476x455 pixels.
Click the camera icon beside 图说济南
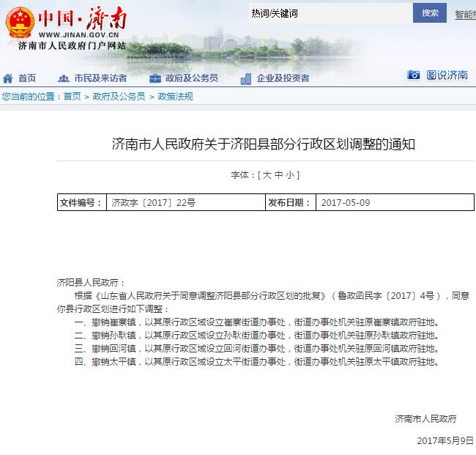414,75
